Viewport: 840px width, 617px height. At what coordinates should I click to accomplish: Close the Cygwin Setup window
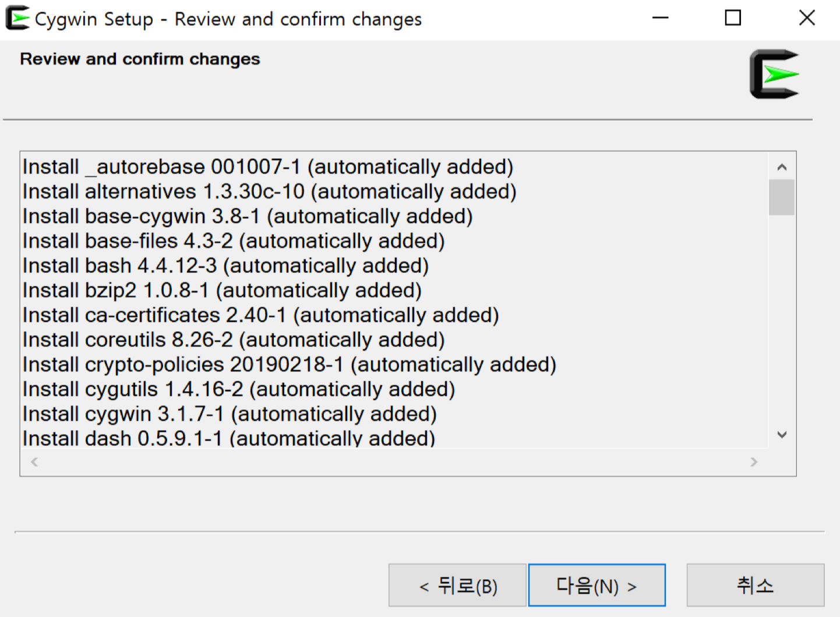click(x=807, y=18)
